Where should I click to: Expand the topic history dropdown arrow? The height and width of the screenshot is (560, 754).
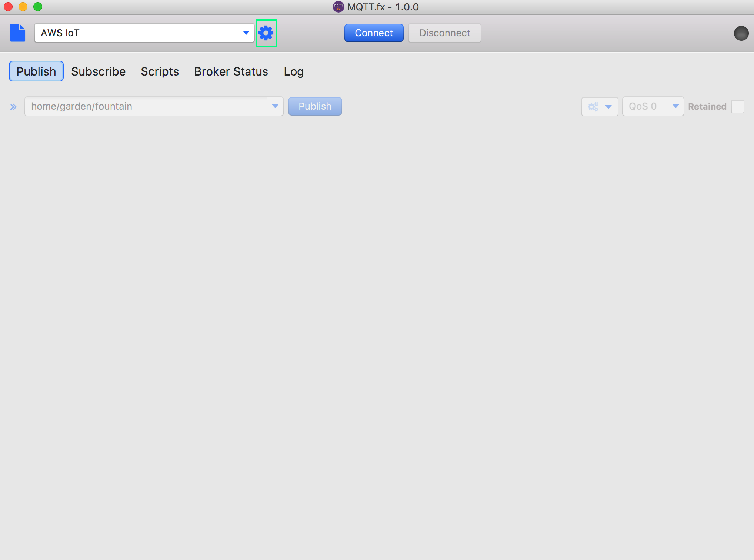275,107
